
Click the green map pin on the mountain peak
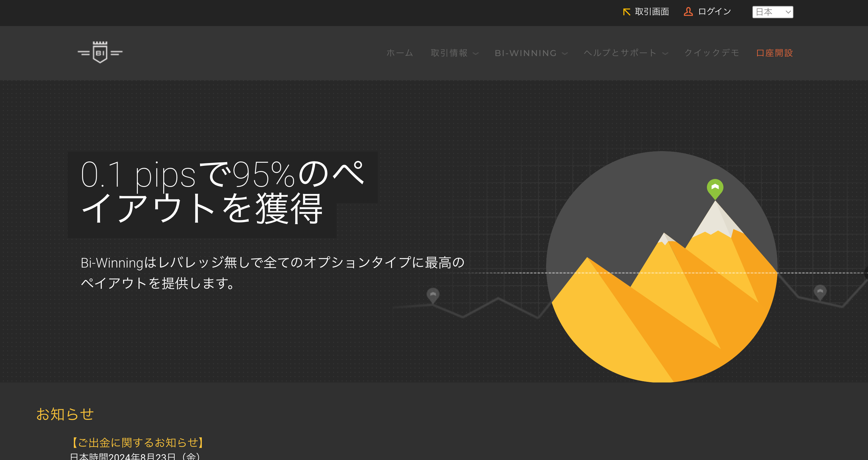pyautogui.click(x=715, y=189)
